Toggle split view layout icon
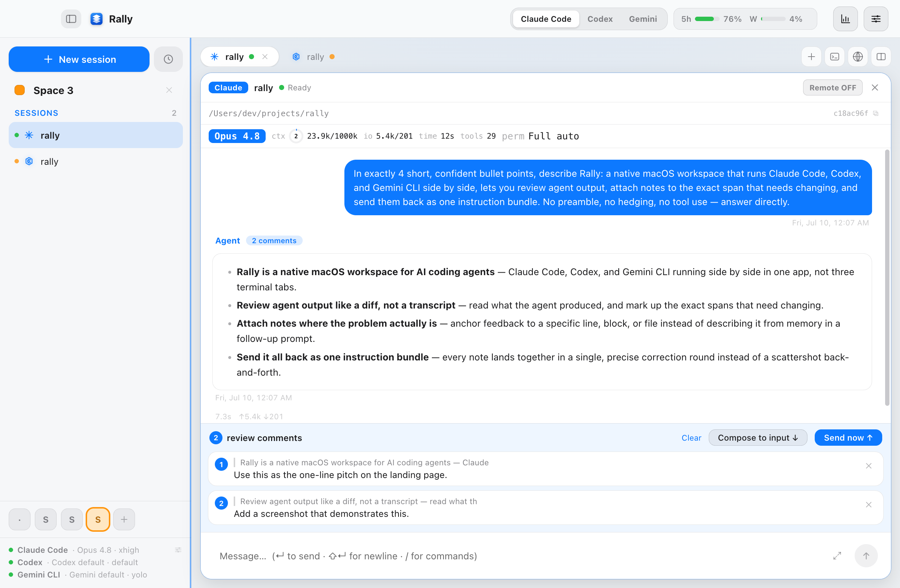Image resolution: width=900 pixels, height=588 pixels. 881,57
